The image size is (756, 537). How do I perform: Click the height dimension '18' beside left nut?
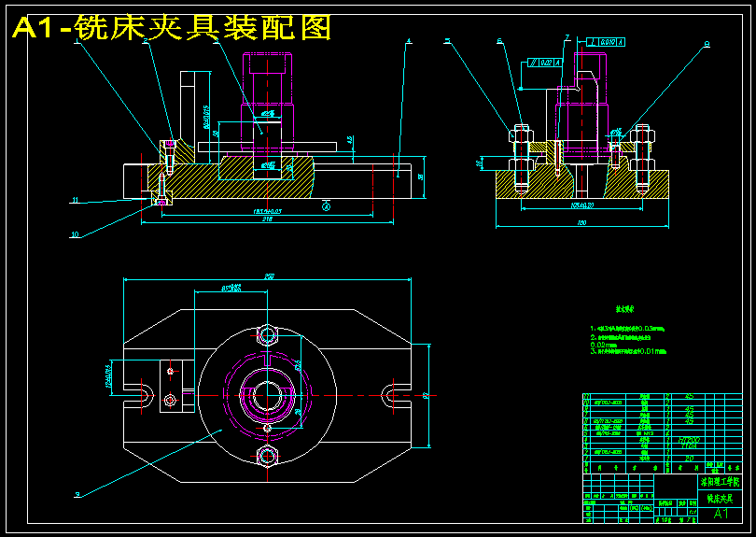tap(479, 163)
